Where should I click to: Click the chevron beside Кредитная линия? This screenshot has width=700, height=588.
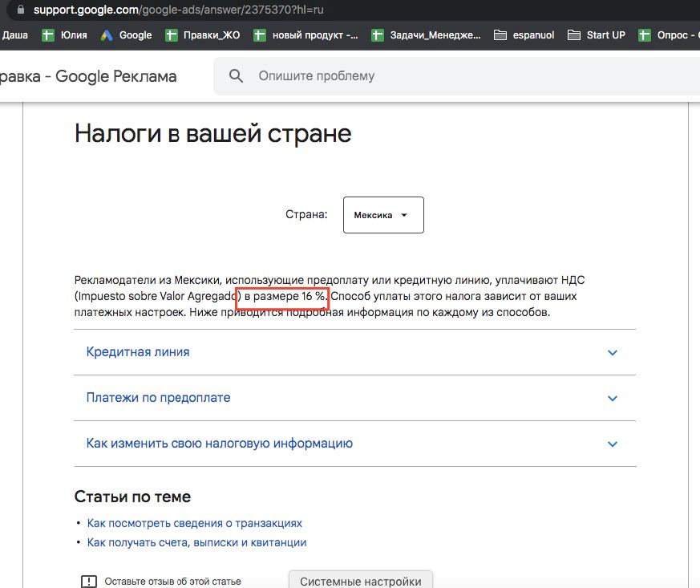[x=613, y=353]
